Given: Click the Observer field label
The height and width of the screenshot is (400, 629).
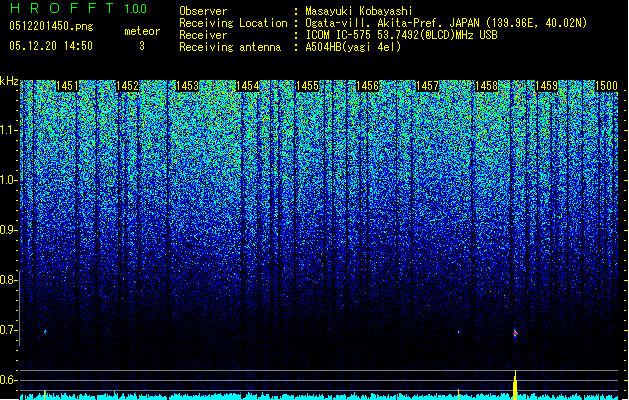Looking at the screenshot, I should 203,11.
